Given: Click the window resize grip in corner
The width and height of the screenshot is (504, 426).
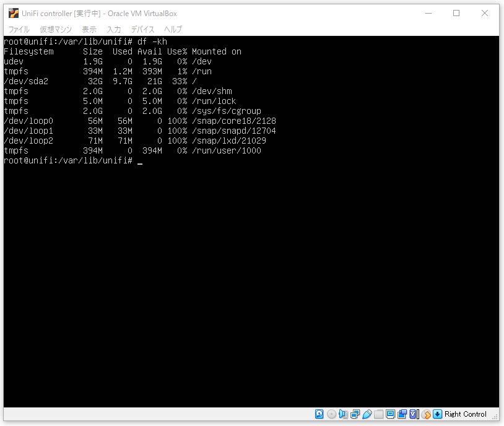Looking at the screenshot, I should coord(495,416).
